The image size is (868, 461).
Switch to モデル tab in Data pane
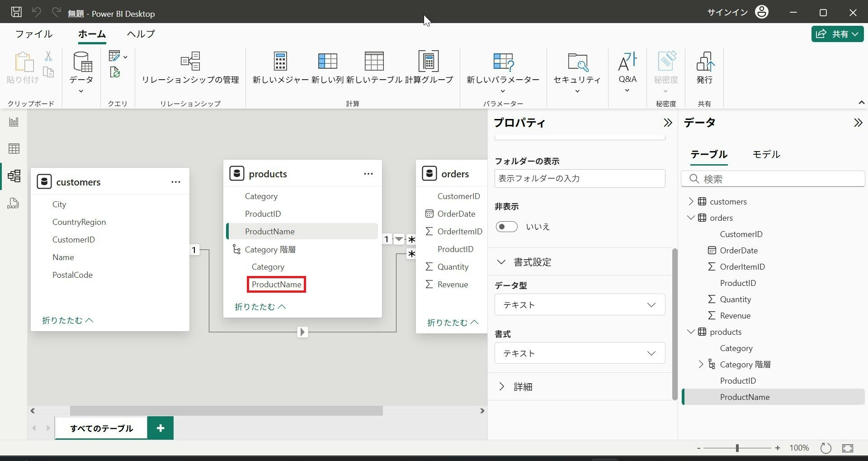(766, 154)
